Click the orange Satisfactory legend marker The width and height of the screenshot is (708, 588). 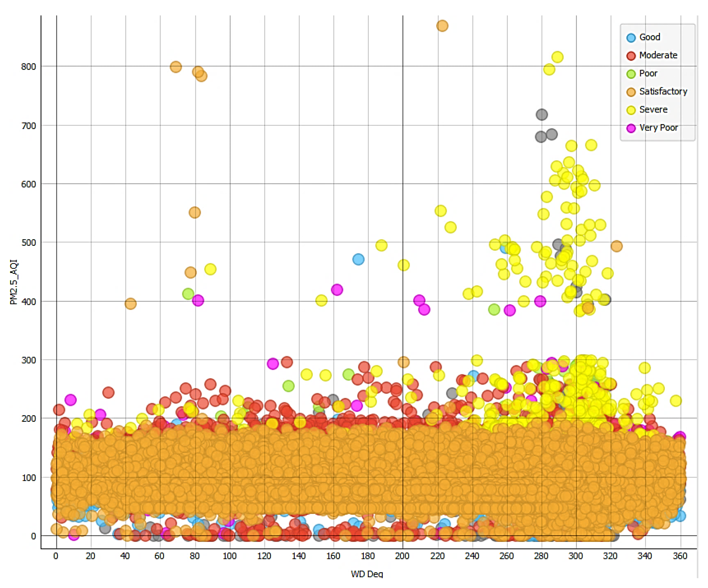point(631,92)
